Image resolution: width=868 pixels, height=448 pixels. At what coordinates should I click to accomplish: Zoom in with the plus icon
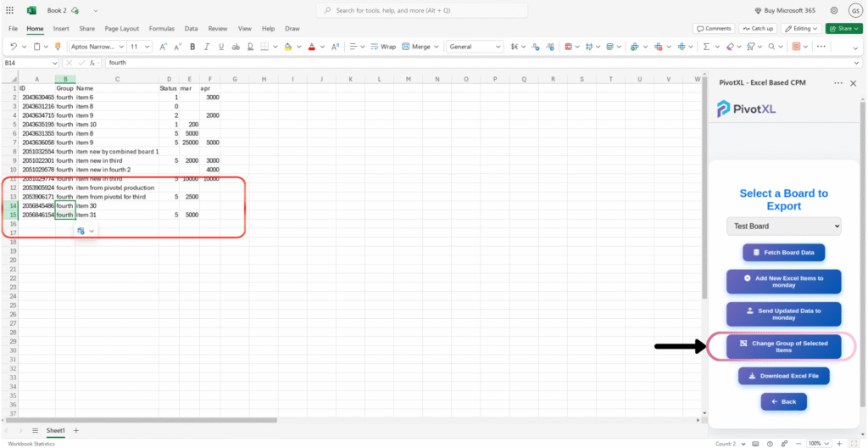pos(838,444)
